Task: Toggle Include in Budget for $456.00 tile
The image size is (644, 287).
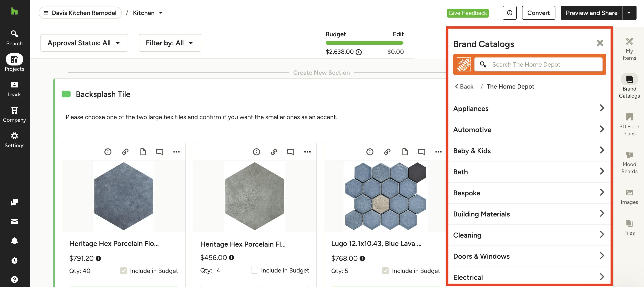Action: click(x=255, y=270)
